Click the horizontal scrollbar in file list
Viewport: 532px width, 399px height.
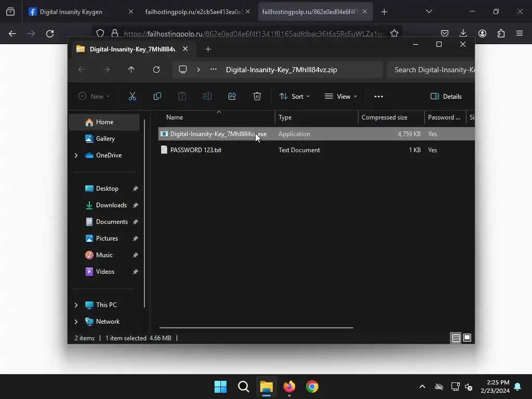(256, 328)
